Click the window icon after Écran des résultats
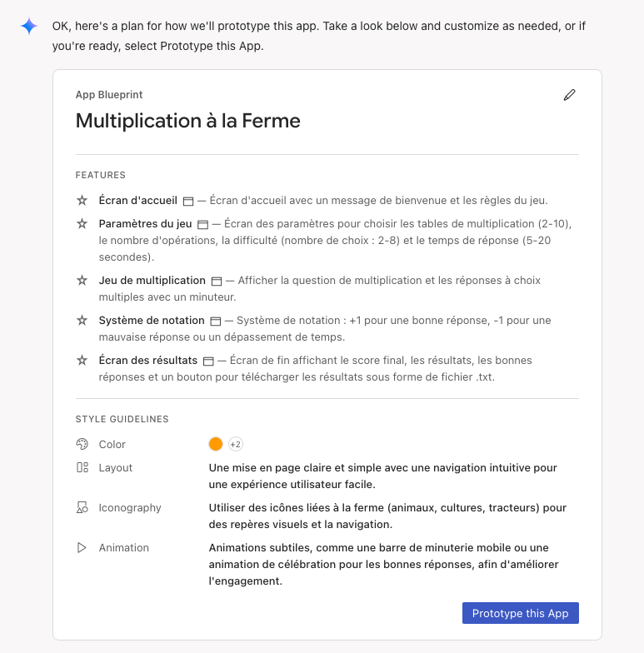The height and width of the screenshot is (653, 644). (209, 361)
